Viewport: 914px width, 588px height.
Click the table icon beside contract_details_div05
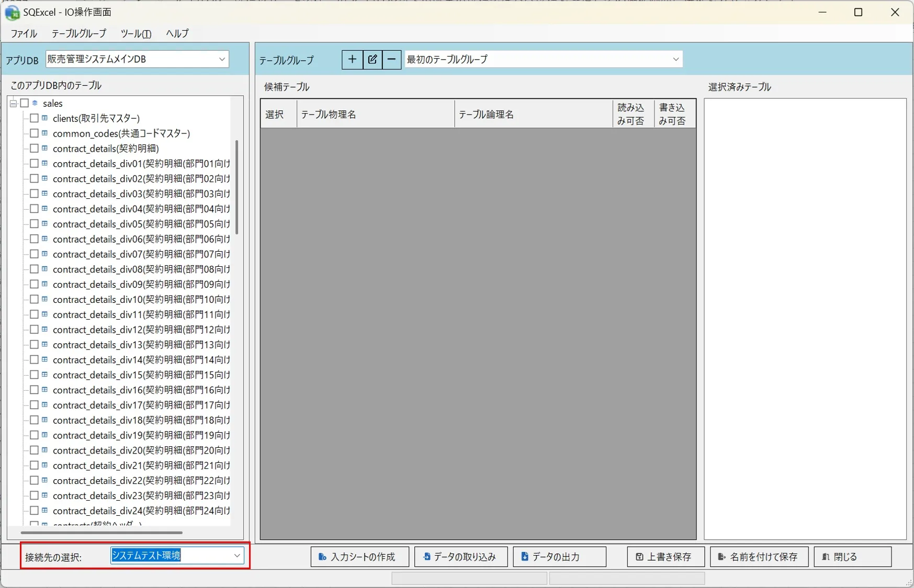point(45,224)
